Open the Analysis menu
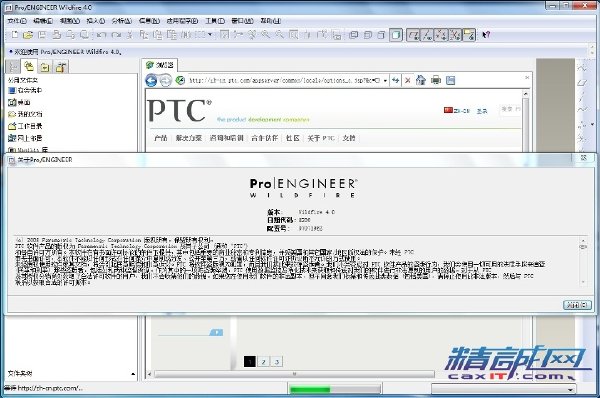600x398 pixels. 122,21
